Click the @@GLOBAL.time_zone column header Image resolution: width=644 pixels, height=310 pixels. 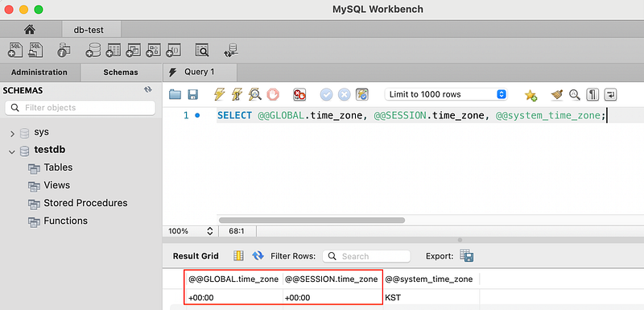234,279
